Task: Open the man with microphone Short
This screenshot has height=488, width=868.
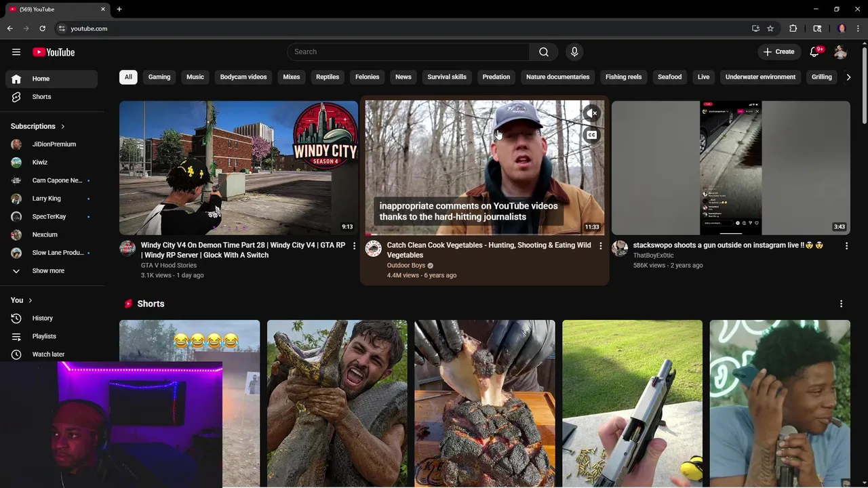Action: (780, 404)
